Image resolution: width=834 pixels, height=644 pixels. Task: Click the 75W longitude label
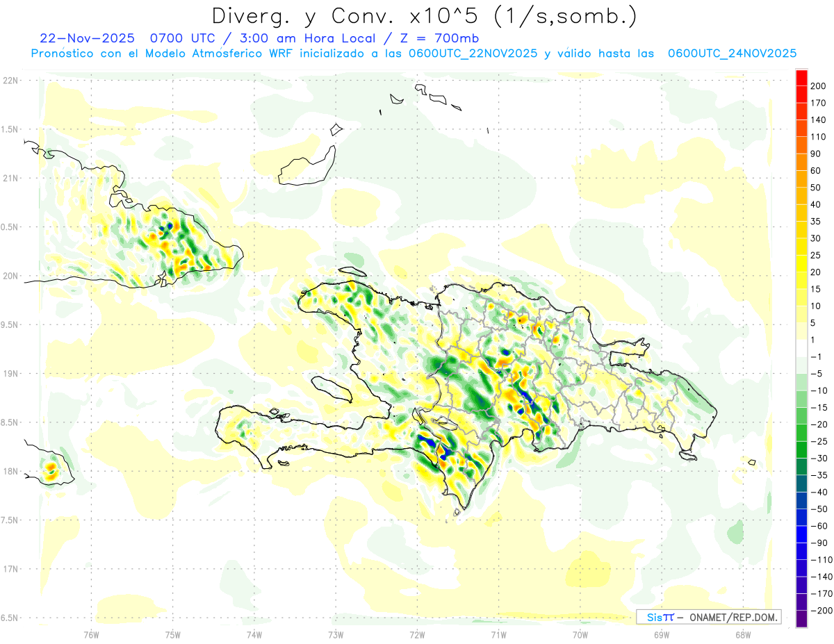[173, 634]
